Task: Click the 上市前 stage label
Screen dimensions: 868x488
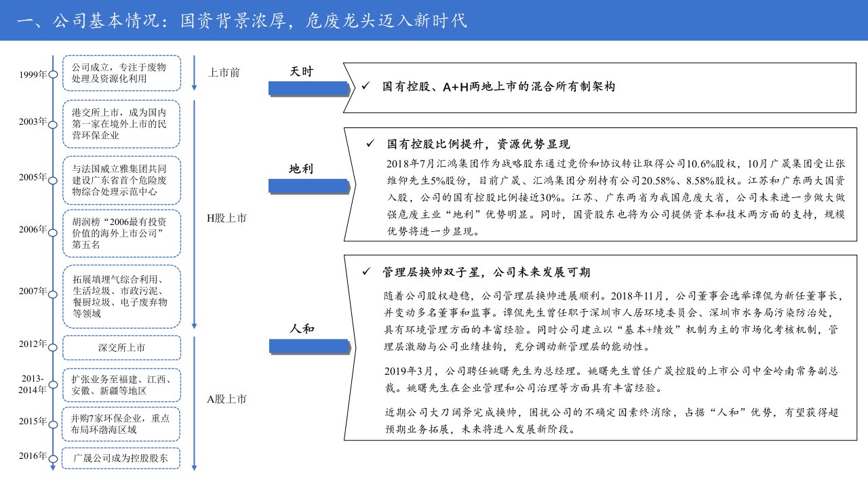Action: [x=224, y=73]
